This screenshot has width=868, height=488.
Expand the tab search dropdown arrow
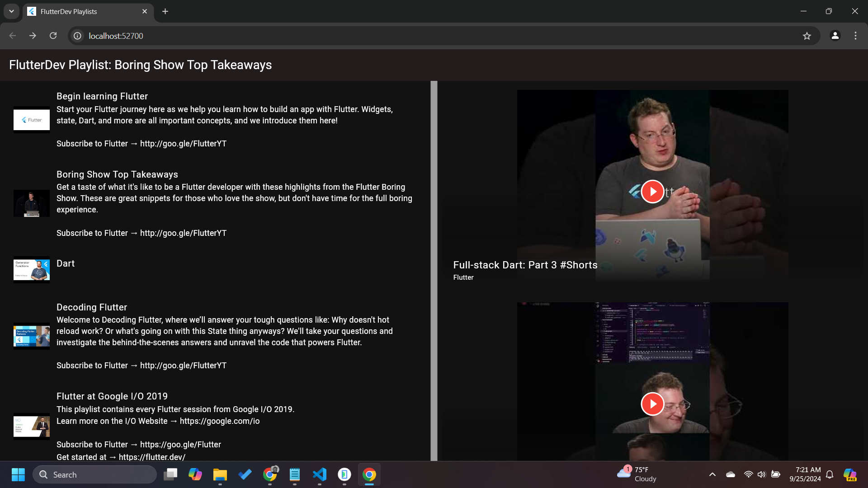point(11,11)
